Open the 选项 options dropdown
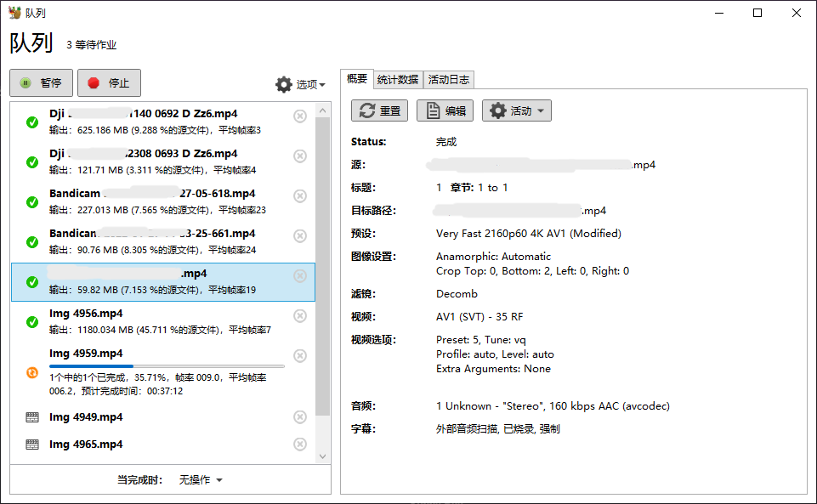817x504 pixels. pyautogui.click(x=300, y=85)
